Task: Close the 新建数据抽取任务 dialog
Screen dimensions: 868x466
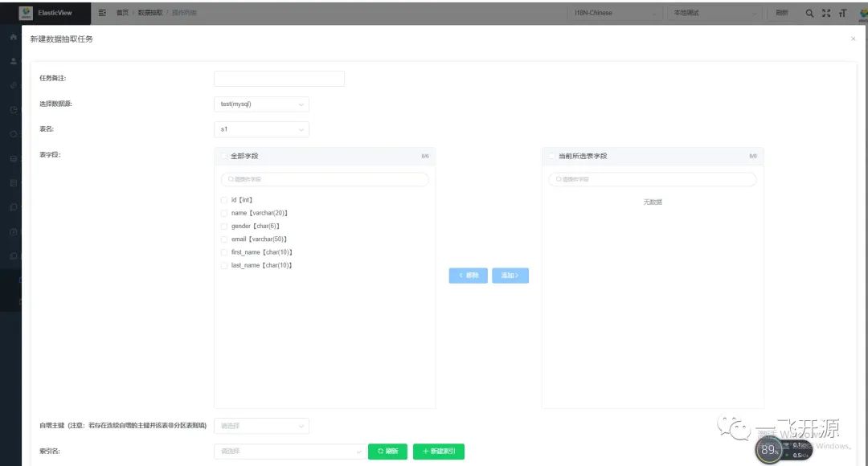Action: [x=853, y=39]
